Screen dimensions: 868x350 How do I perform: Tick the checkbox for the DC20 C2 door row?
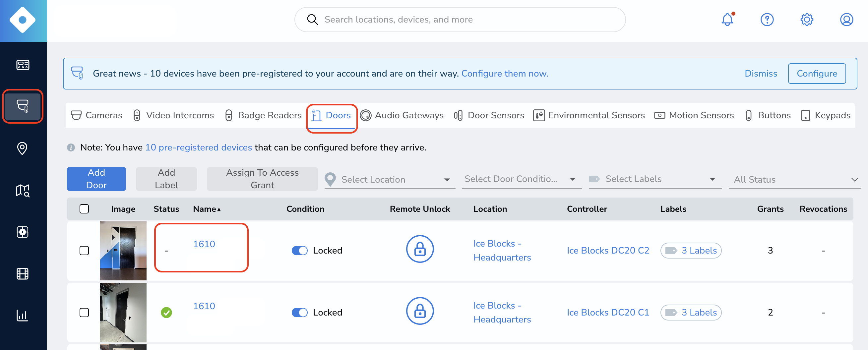[x=84, y=251]
